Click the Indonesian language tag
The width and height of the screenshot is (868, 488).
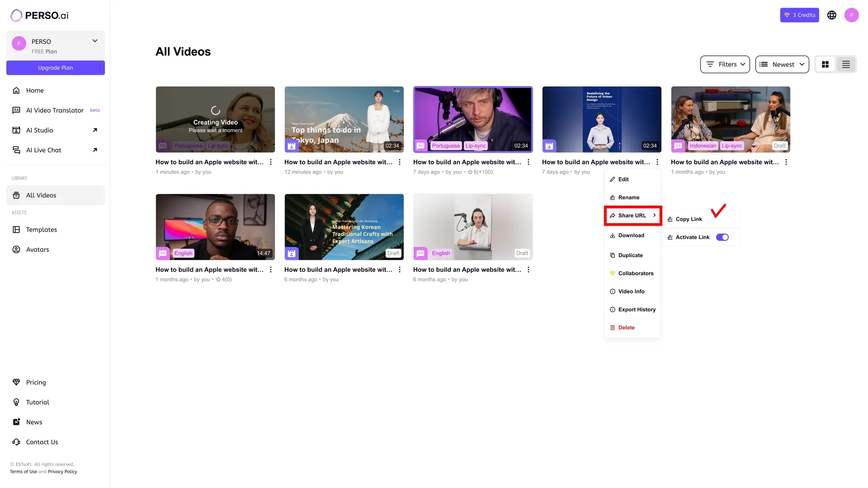click(703, 146)
